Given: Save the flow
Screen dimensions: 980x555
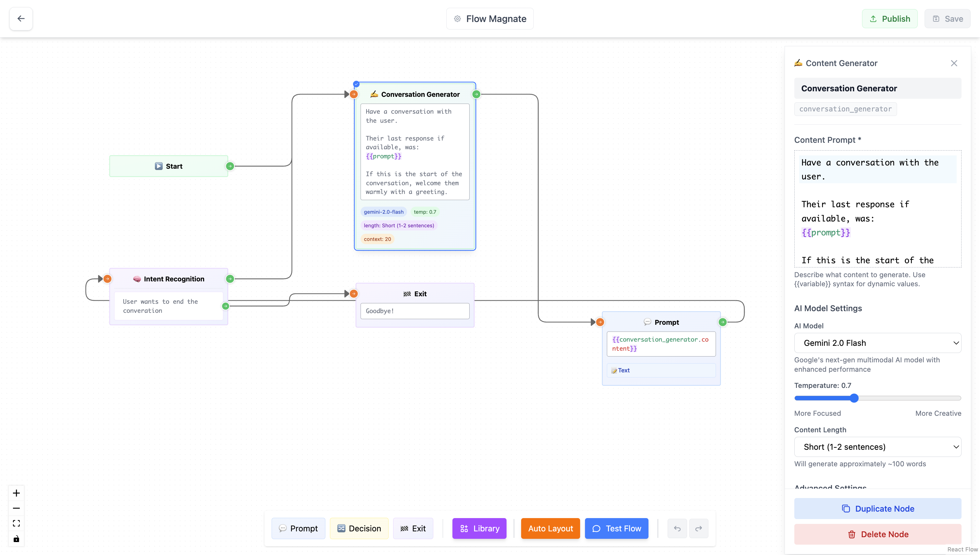Looking at the screenshot, I should coord(947,19).
